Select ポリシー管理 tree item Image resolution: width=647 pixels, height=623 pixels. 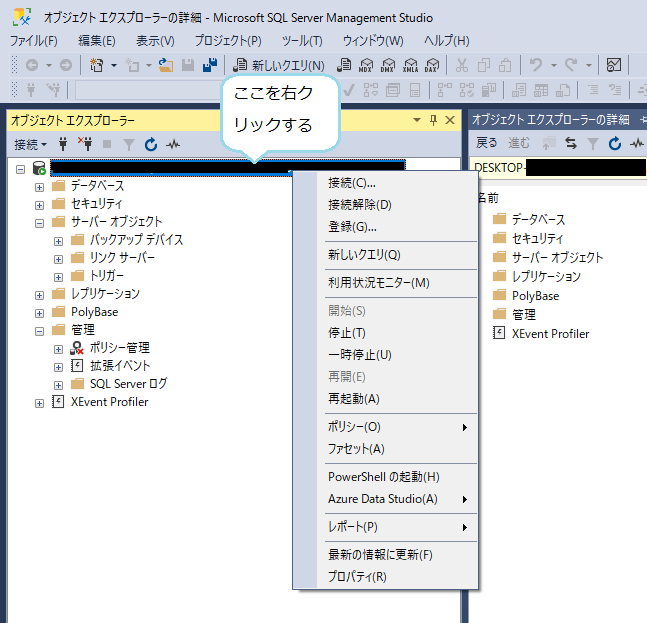120,348
